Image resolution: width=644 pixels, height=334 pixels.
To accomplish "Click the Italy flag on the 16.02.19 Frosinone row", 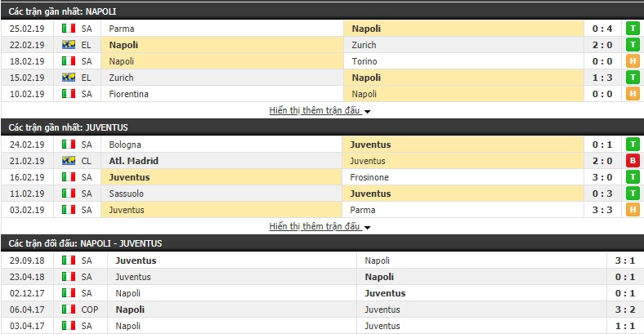I will (69, 177).
